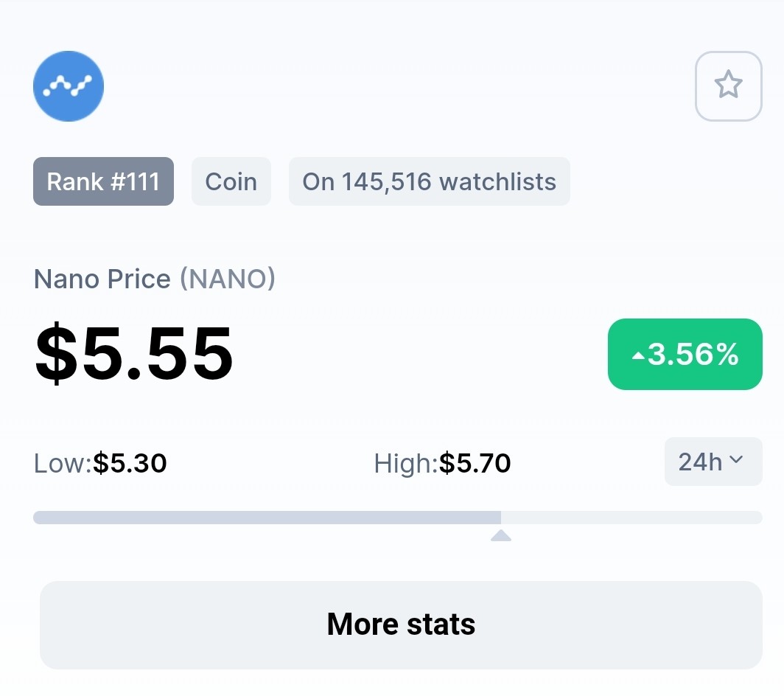Image resolution: width=784 pixels, height=696 pixels.
Task: Open More stats
Action: click(401, 625)
